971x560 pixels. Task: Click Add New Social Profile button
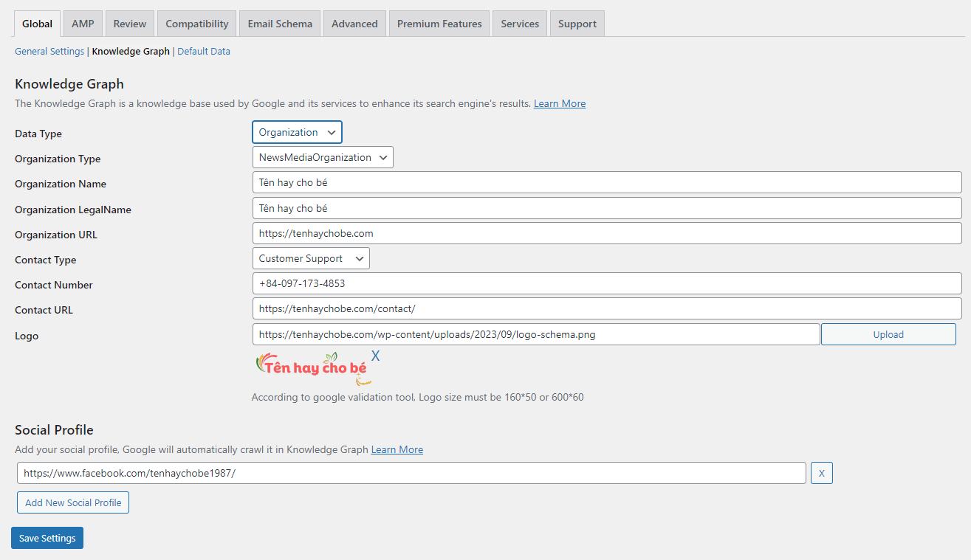click(x=73, y=502)
